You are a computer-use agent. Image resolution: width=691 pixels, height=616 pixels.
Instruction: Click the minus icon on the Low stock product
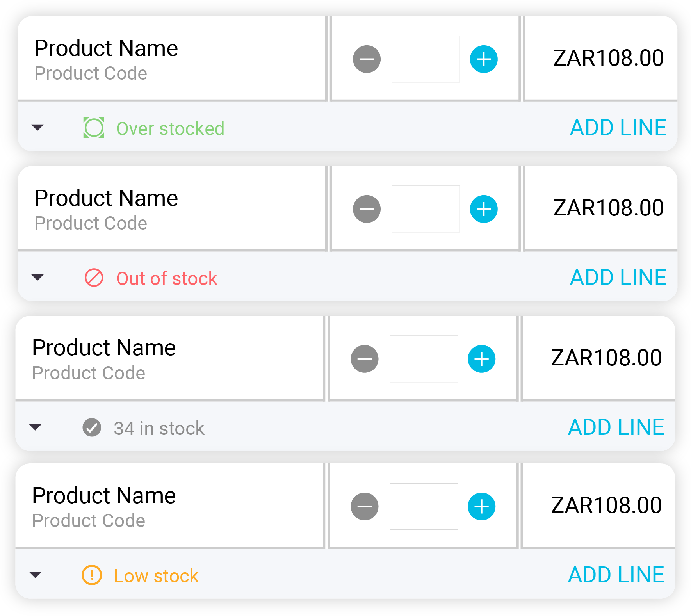coord(364,506)
